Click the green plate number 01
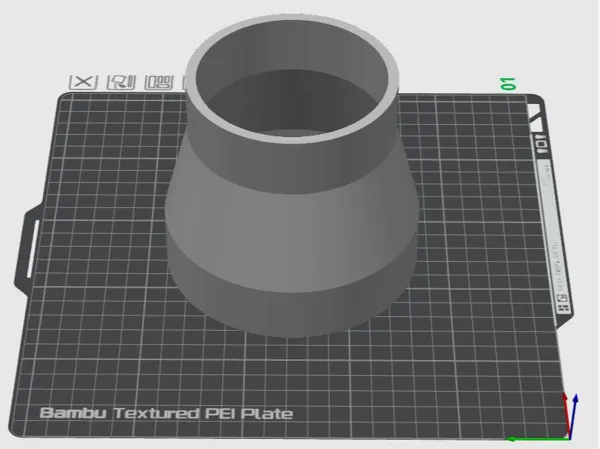 [508, 83]
